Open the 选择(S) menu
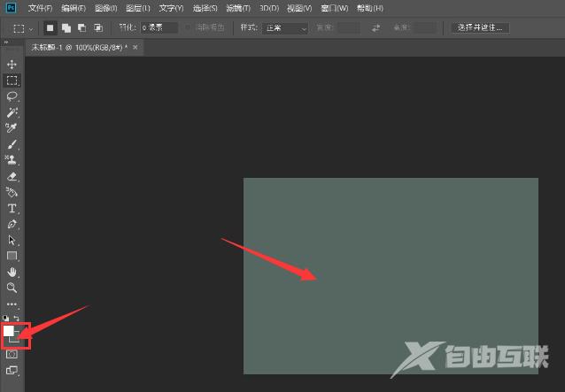The image size is (565, 392). (x=205, y=8)
